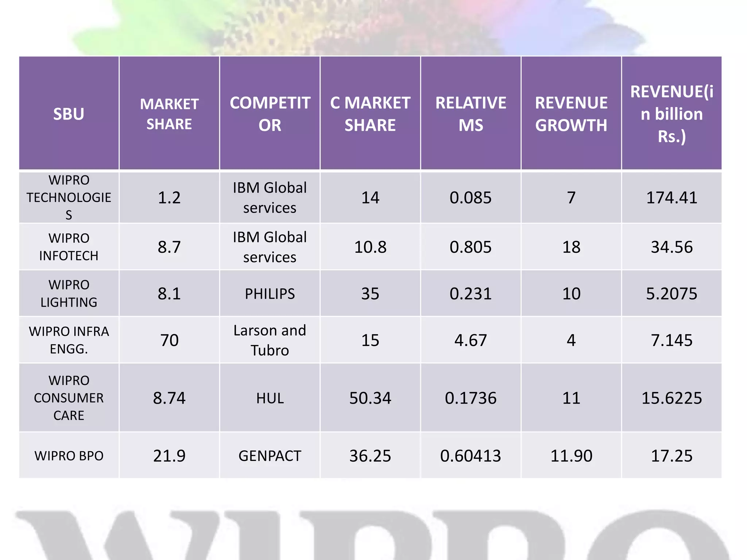
Task: Click market share value 8.7
Action: [x=169, y=247]
